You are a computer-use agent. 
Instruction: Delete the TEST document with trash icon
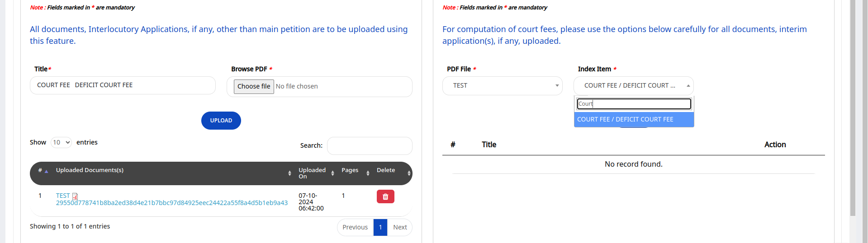point(385,196)
